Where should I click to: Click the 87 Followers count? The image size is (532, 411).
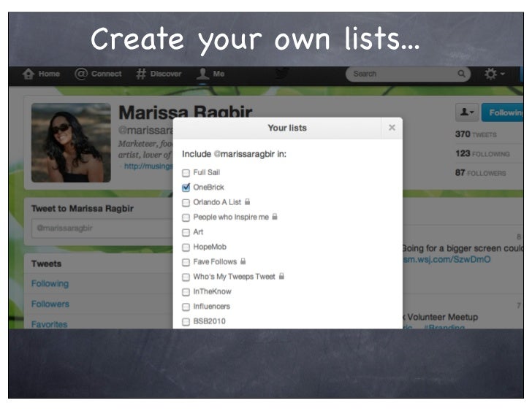point(480,173)
